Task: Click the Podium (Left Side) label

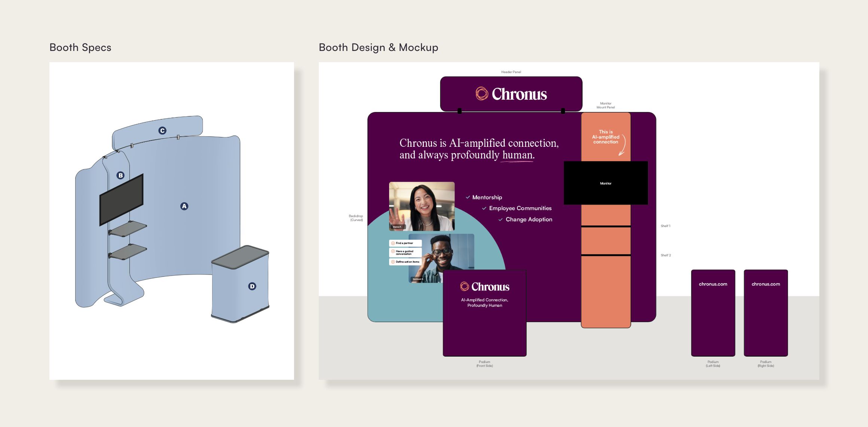Action: [x=713, y=364]
